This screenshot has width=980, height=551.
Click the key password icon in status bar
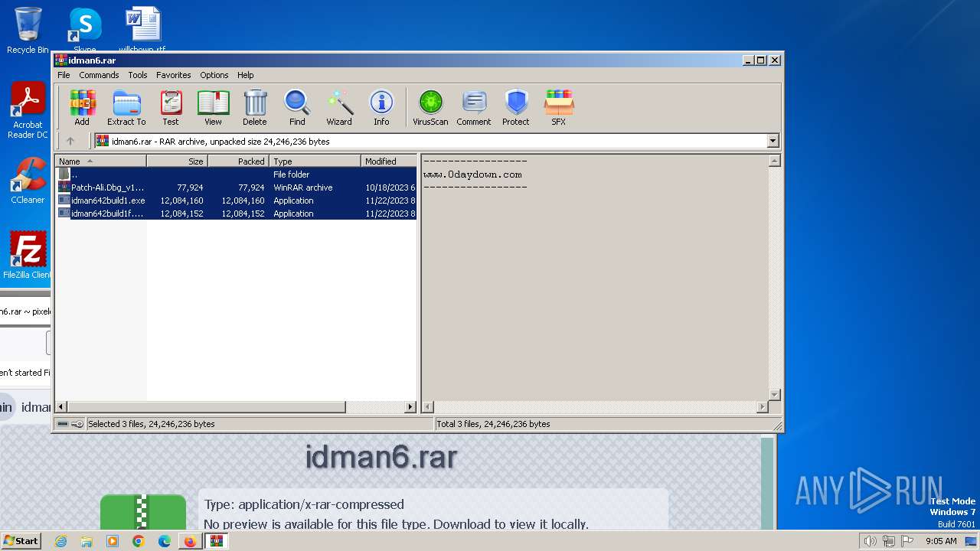point(77,424)
